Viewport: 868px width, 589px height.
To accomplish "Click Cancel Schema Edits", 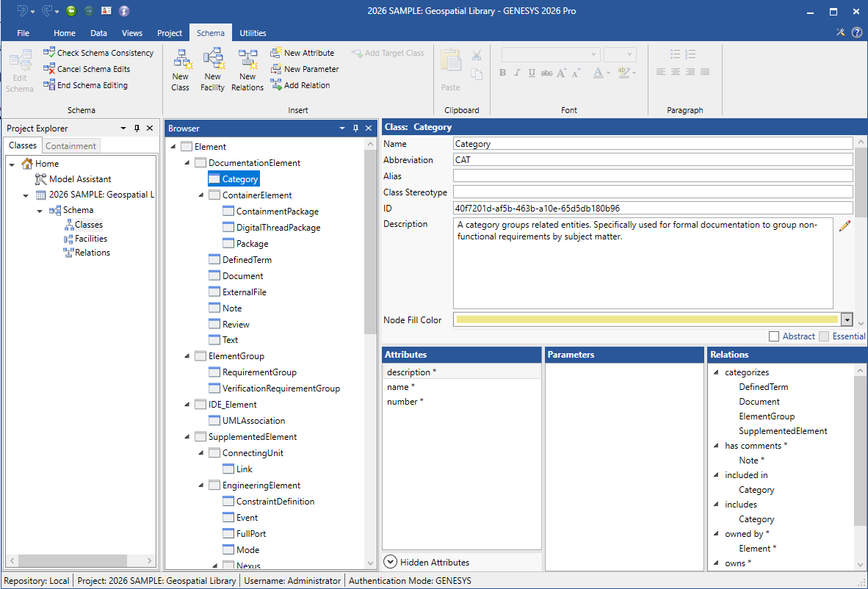I will pyautogui.click(x=87, y=69).
